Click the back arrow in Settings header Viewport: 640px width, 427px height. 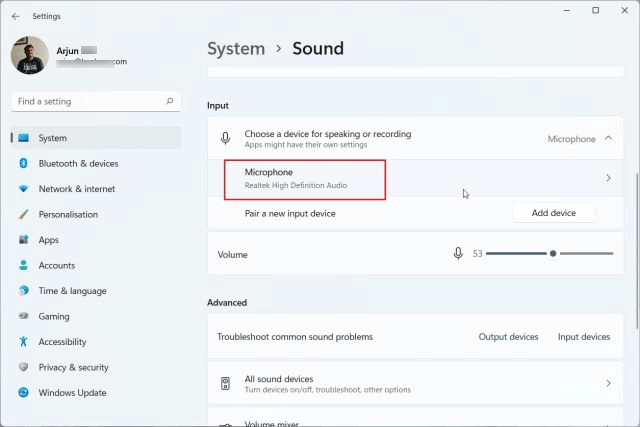[x=15, y=16]
